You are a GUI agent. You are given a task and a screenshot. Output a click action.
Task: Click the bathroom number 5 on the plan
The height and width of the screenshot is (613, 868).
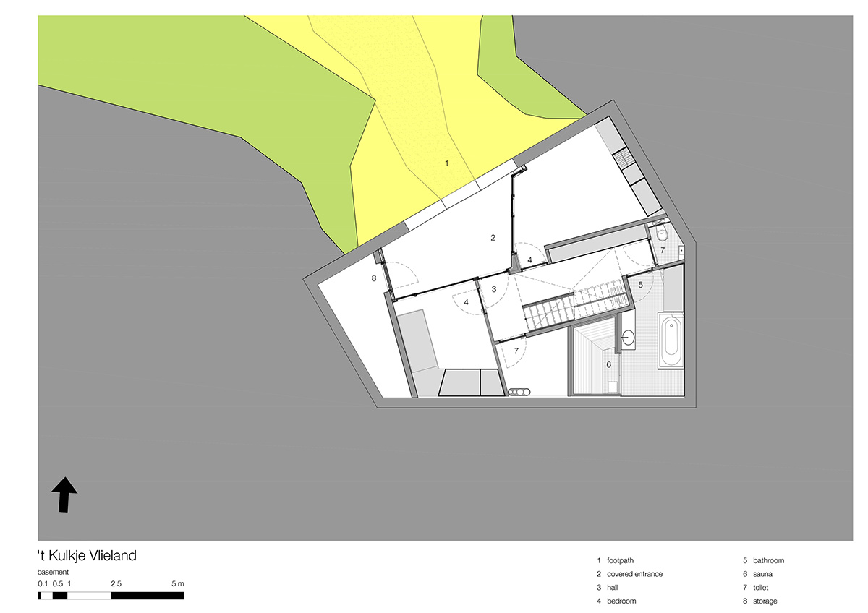tap(640, 286)
